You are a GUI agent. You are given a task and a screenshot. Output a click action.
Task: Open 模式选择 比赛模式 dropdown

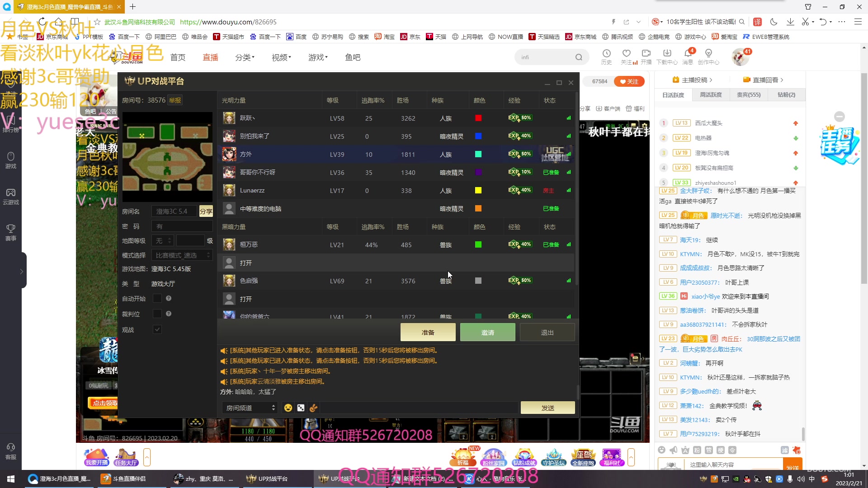pyautogui.click(x=182, y=255)
